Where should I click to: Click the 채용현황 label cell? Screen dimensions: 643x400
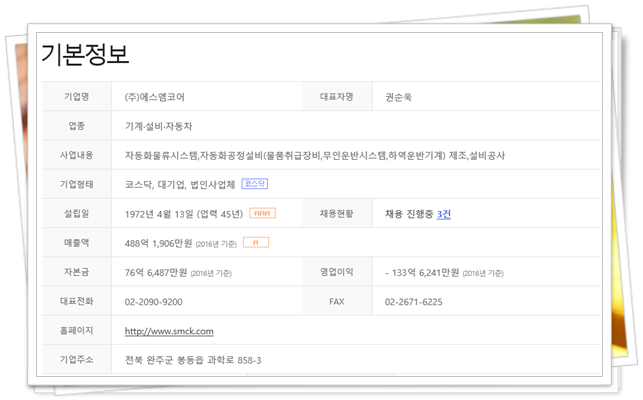point(337,213)
